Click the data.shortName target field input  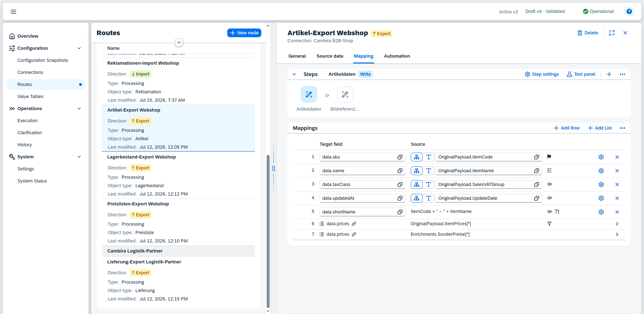coord(362,212)
